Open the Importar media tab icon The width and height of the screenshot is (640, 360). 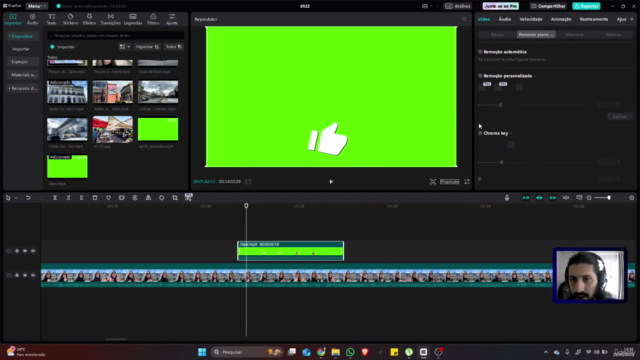point(13,17)
